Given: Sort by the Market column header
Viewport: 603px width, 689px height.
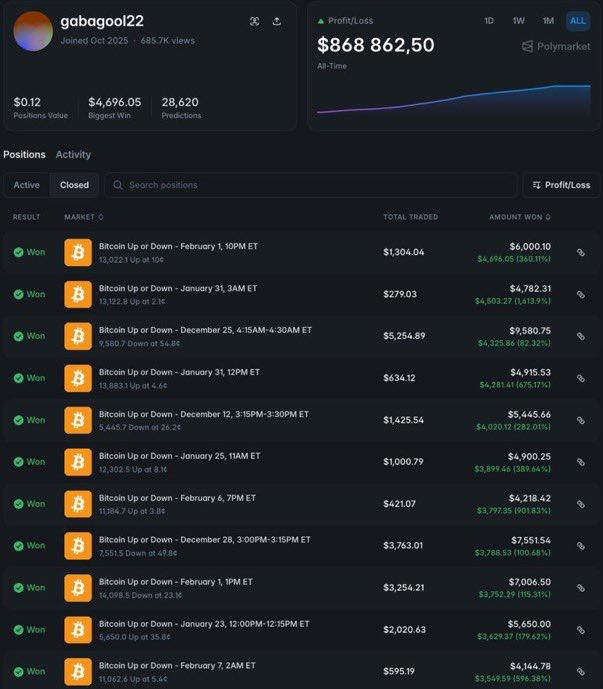Looking at the screenshot, I should (x=84, y=217).
